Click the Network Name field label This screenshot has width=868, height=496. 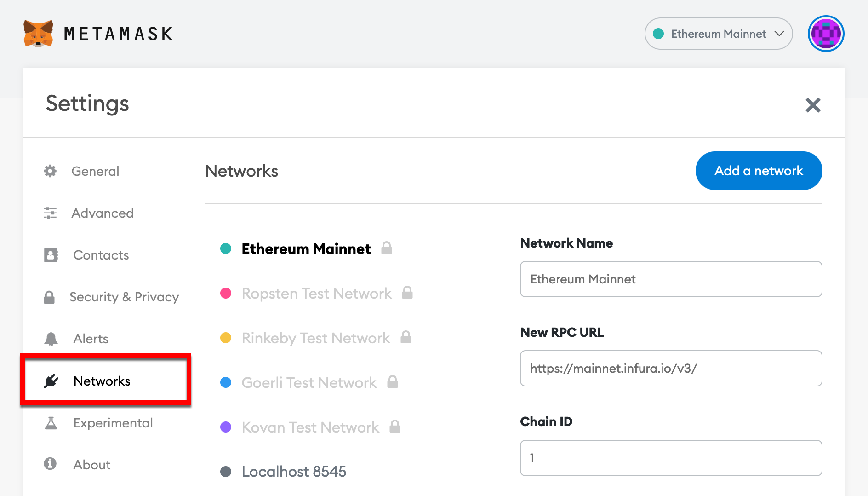[x=566, y=243]
